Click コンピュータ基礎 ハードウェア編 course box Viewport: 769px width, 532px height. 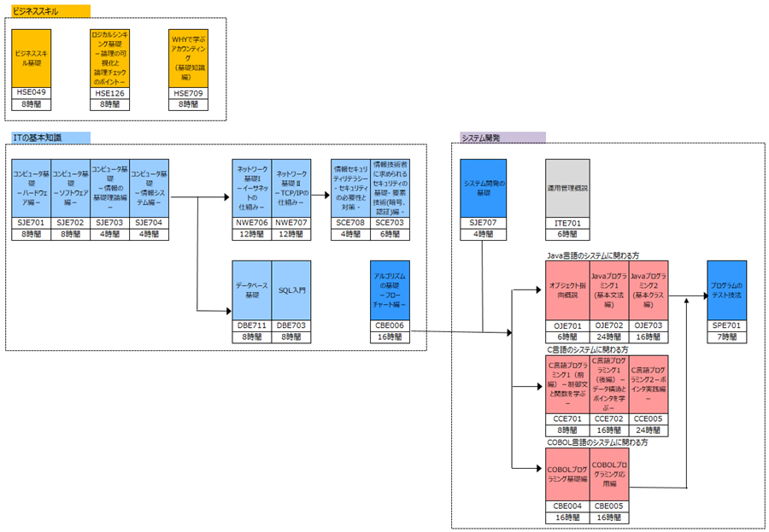click(x=32, y=188)
